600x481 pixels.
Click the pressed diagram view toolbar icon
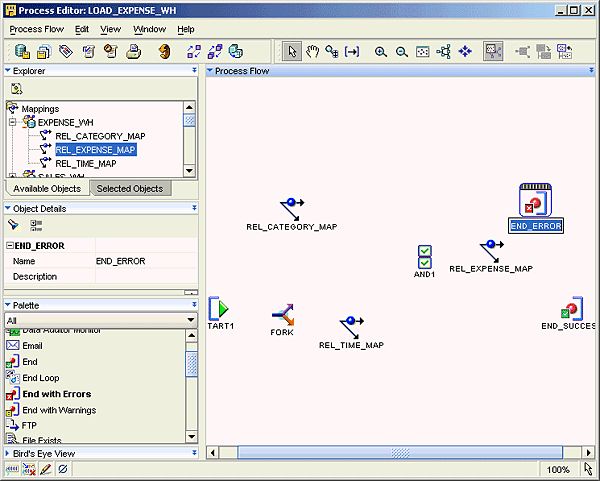pos(493,51)
